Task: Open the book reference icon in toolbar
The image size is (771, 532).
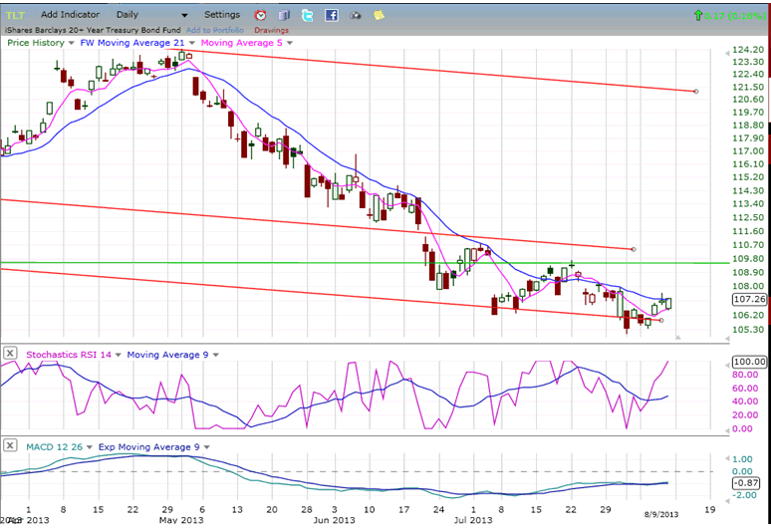Action: coord(283,15)
